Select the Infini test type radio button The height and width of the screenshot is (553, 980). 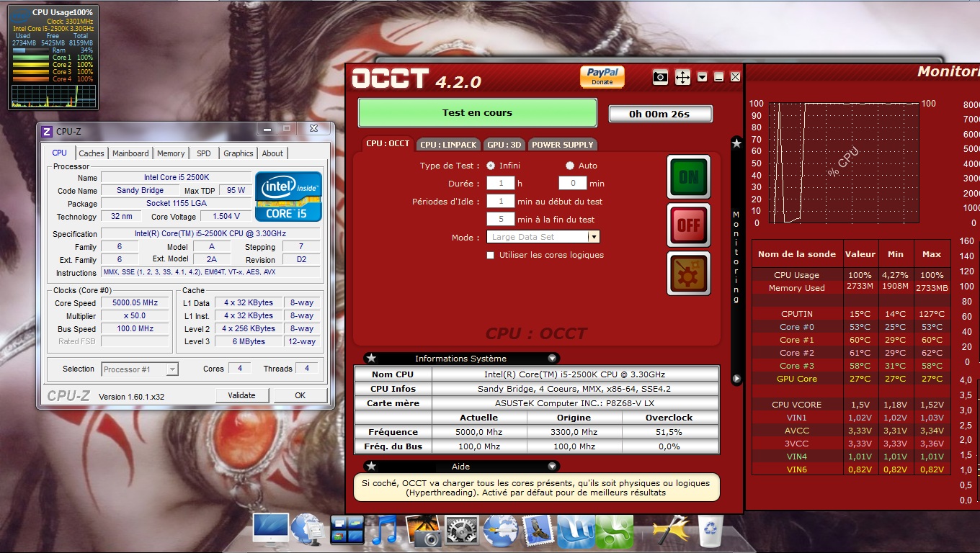pos(491,166)
